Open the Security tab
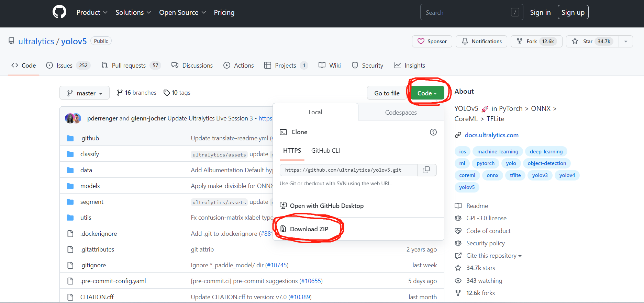The image size is (644, 303). 367,66
